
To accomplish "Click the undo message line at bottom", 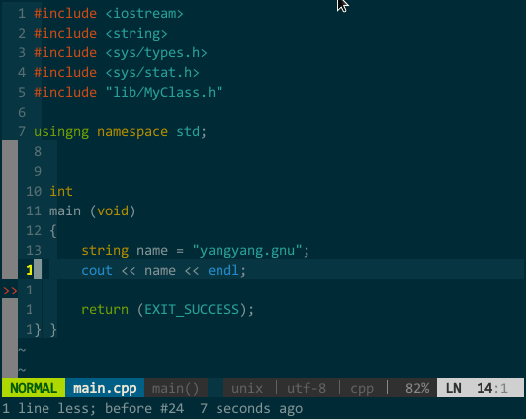I will coord(152,408).
